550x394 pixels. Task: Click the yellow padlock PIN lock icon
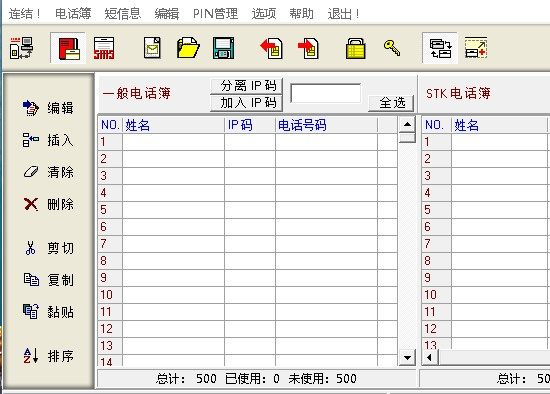pyautogui.click(x=356, y=48)
